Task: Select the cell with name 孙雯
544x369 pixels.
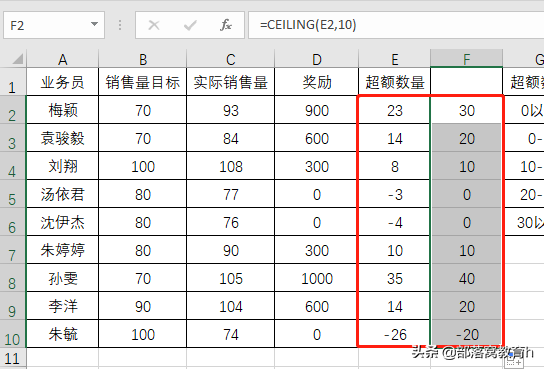Action: 62,278
